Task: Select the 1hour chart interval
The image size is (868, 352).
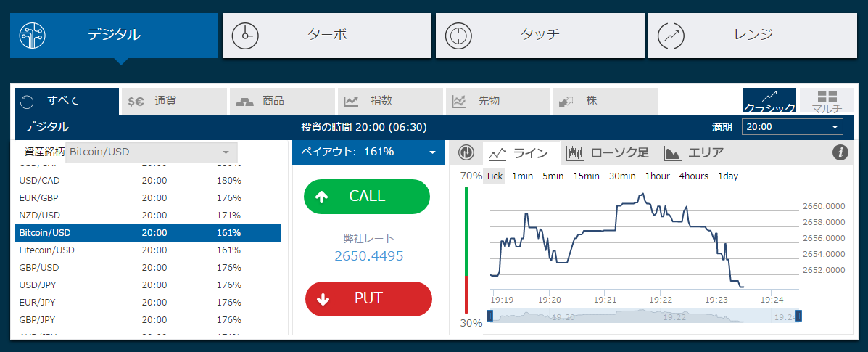Action: [658, 176]
